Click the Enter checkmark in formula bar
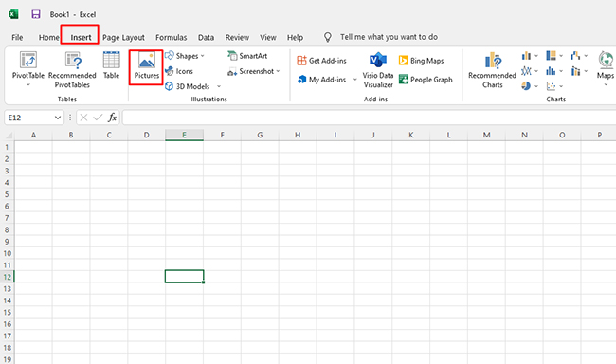This screenshot has width=616, height=364. pyautogui.click(x=98, y=118)
